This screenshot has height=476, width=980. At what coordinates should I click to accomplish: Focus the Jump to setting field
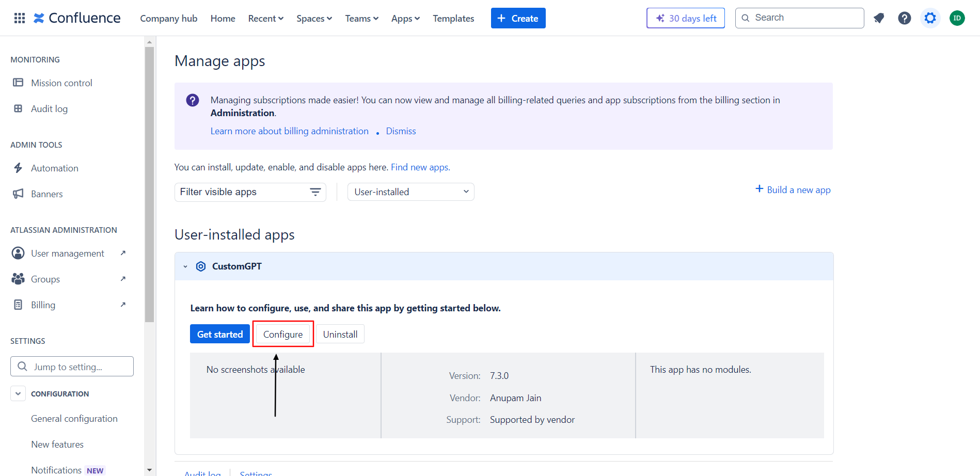(x=72, y=366)
